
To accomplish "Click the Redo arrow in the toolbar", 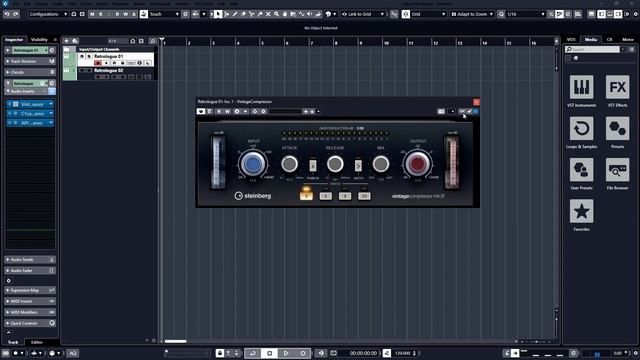I will point(16,14).
